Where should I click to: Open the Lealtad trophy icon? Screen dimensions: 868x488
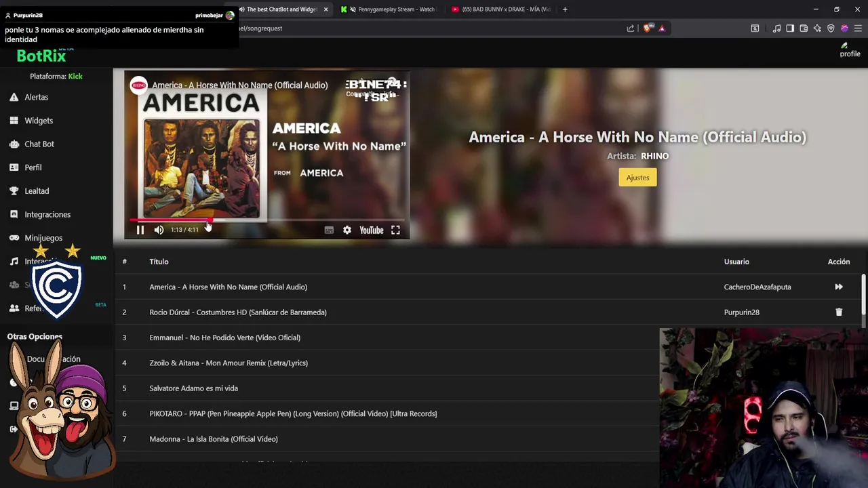pos(14,191)
